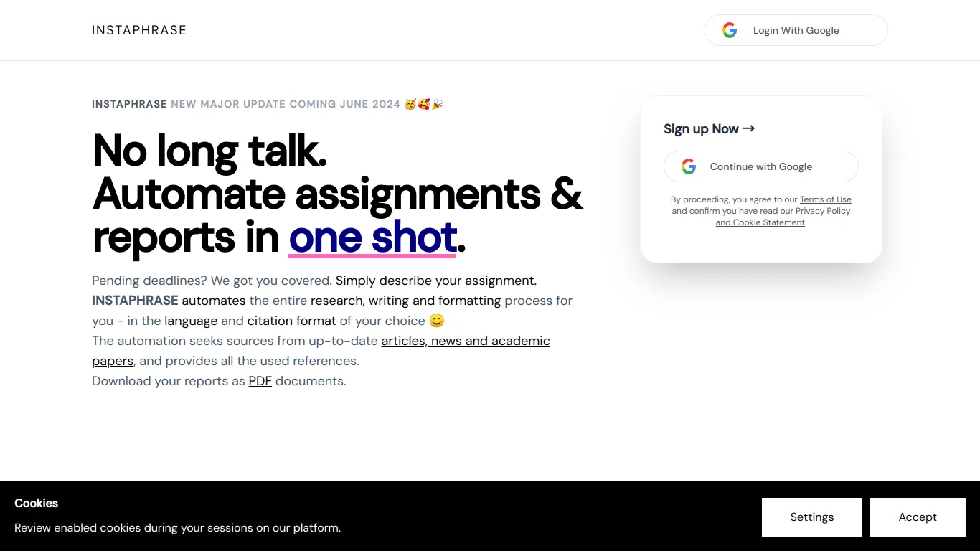
Task: Click the smiling emoji after 'your choice'
Action: (x=437, y=321)
